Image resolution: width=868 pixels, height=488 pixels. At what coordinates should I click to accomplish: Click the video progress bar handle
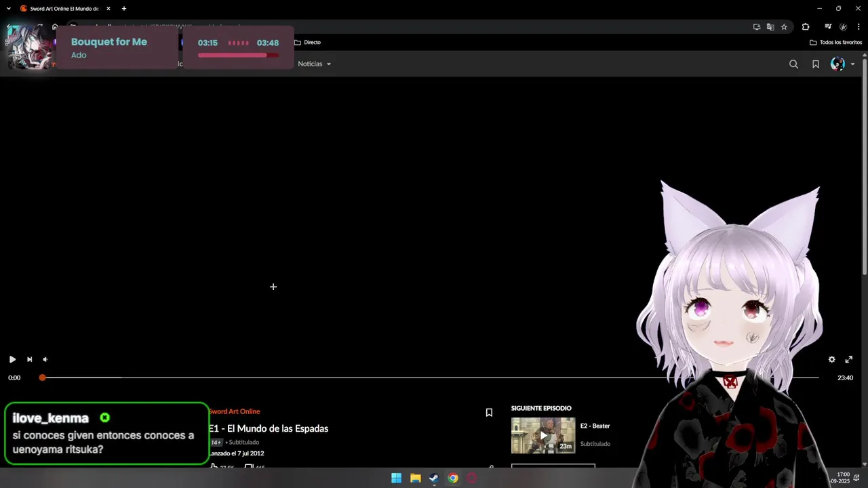tap(42, 378)
